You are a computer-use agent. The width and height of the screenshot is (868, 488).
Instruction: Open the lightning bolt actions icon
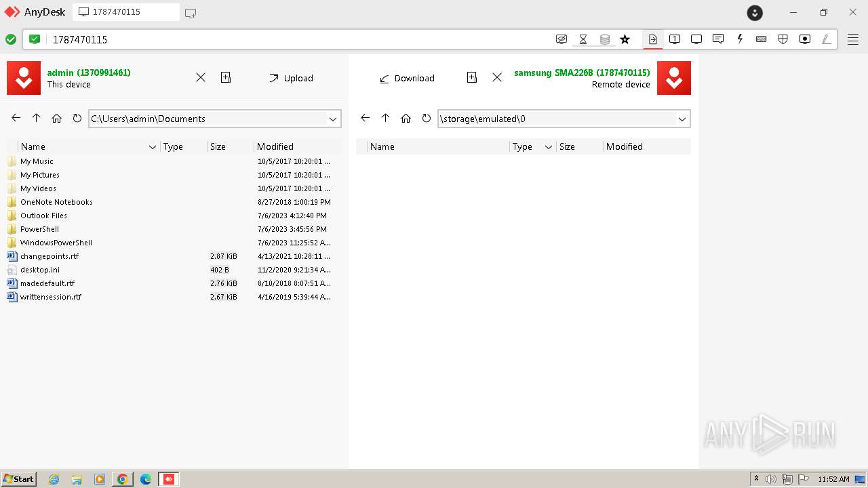pos(740,39)
